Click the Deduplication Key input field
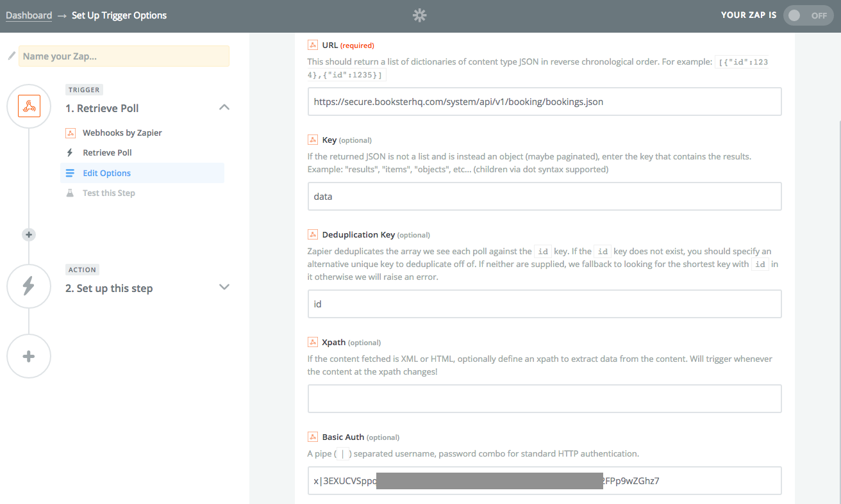This screenshot has height=504, width=841. 544,304
